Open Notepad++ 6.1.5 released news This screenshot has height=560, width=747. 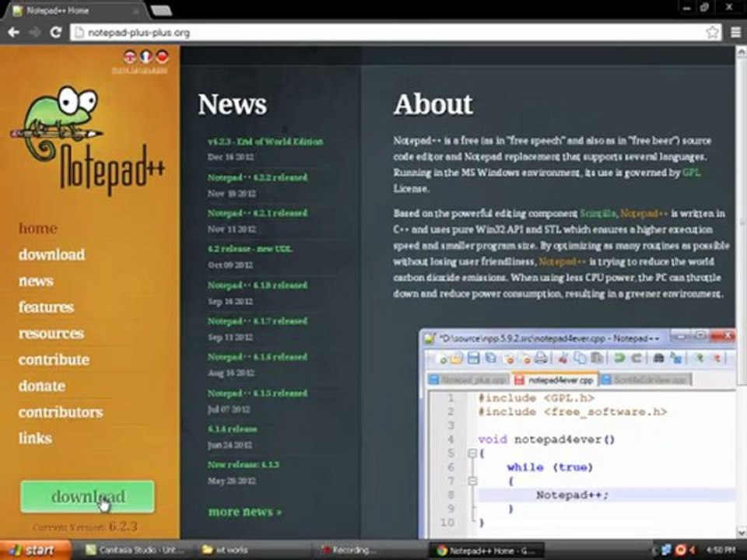point(258,393)
